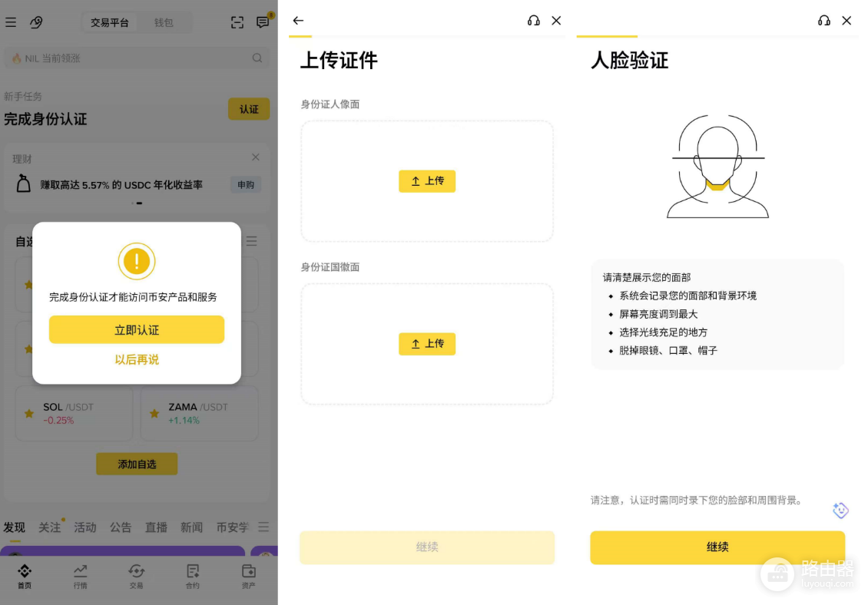Go to 交易 in bottom navigation

pyautogui.click(x=136, y=577)
